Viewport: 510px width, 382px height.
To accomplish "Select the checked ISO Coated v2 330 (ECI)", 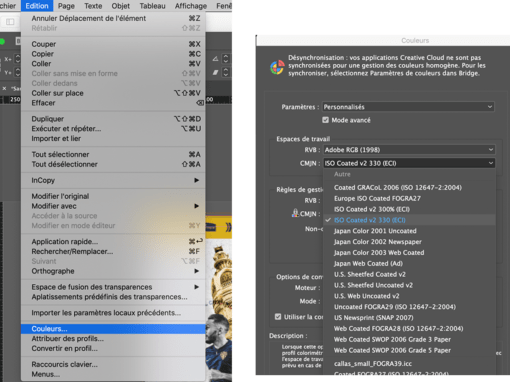I will [409, 220].
